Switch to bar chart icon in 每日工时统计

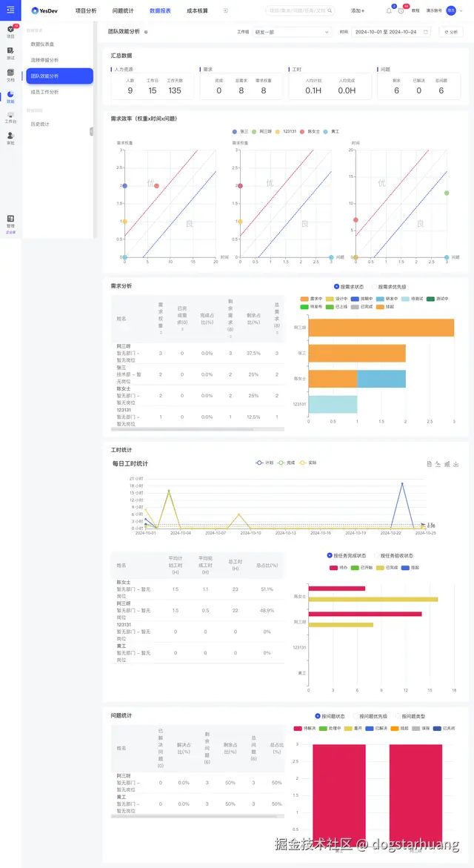tap(447, 464)
